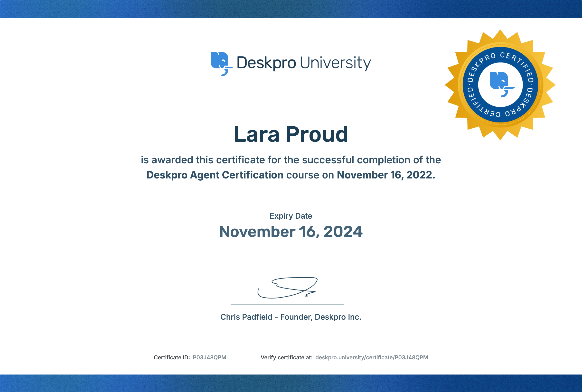Click the 'Verify certificate at:' label
This screenshot has height=392, width=582.
click(287, 357)
